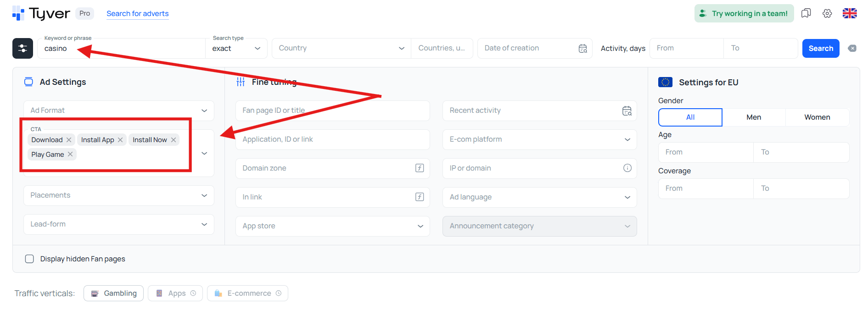Expand the Ad Format dropdown
This screenshot has height=315, width=868.
click(204, 111)
